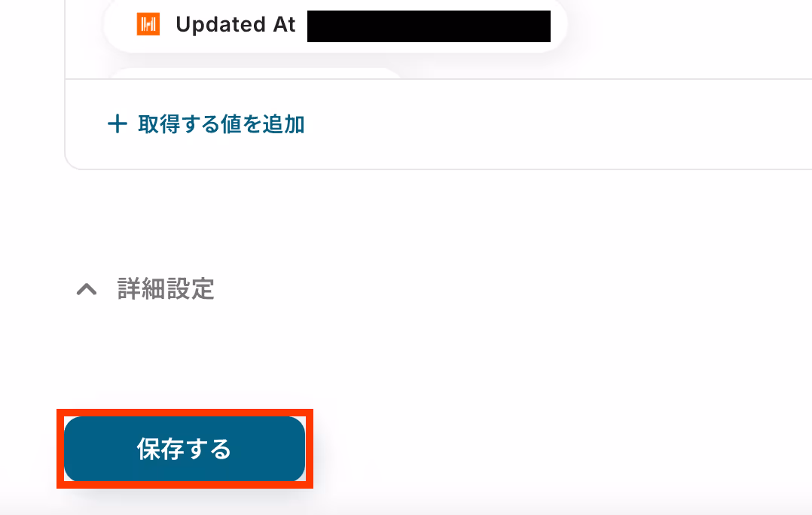Click the black redacted box in Updated At row
This screenshot has width=812, height=515.
[429, 26]
